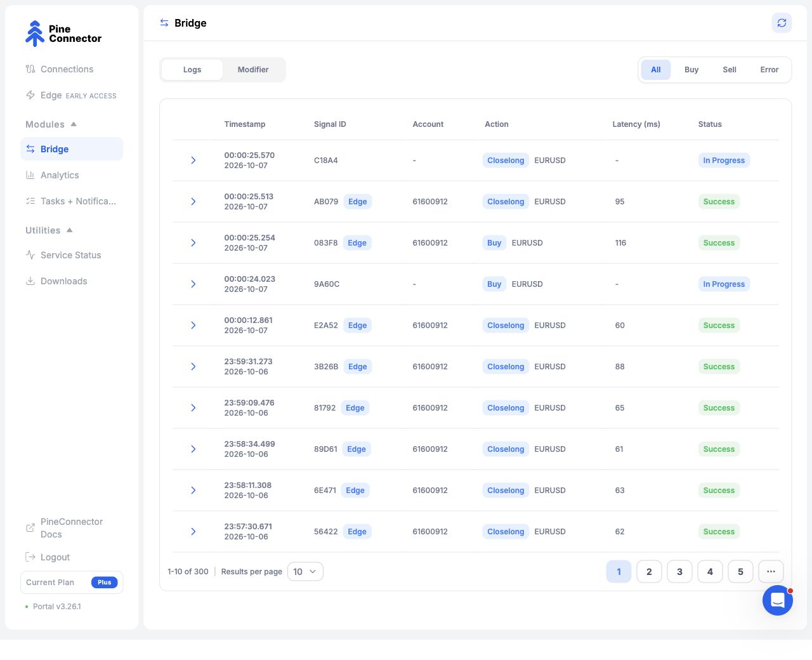The height and width of the screenshot is (660, 812).
Task: Click Logout
Action: (72, 557)
